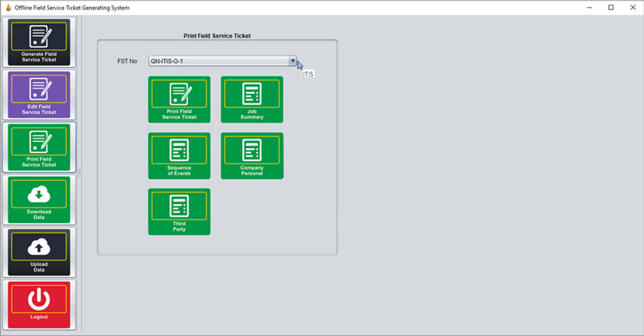The height and width of the screenshot is (336, 644).
Task: Minimize the application window
Action: coord(589,8)
